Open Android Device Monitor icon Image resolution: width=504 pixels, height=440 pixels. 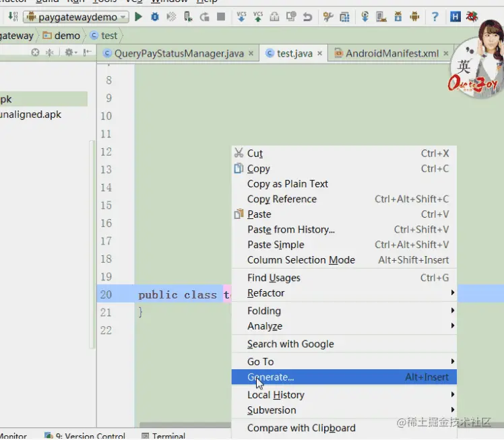pyautogui.click(x=414, y=16)
